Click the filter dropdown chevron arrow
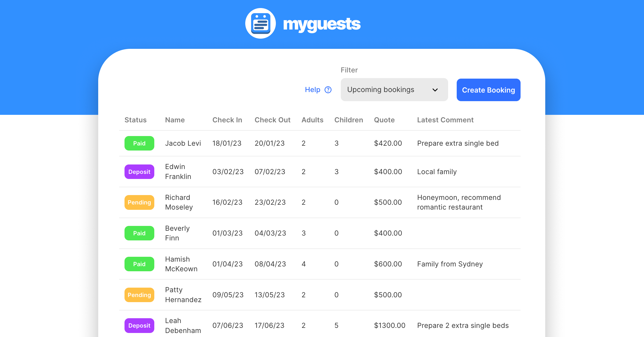The width and height of the screenshot is (644, 337). click(435, 90)
